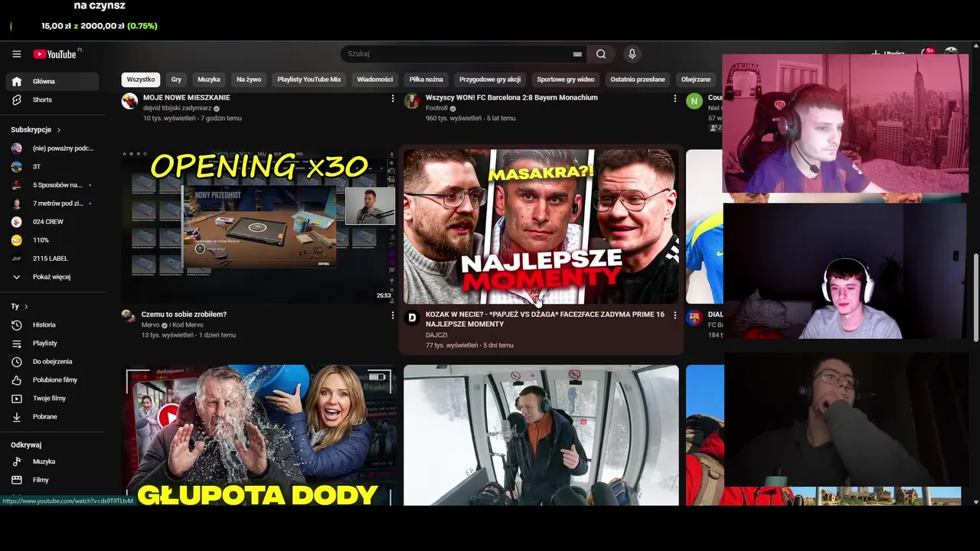Open Do obejrzenia watch later list
Screen dimensions: 980x551
(52, 362)
